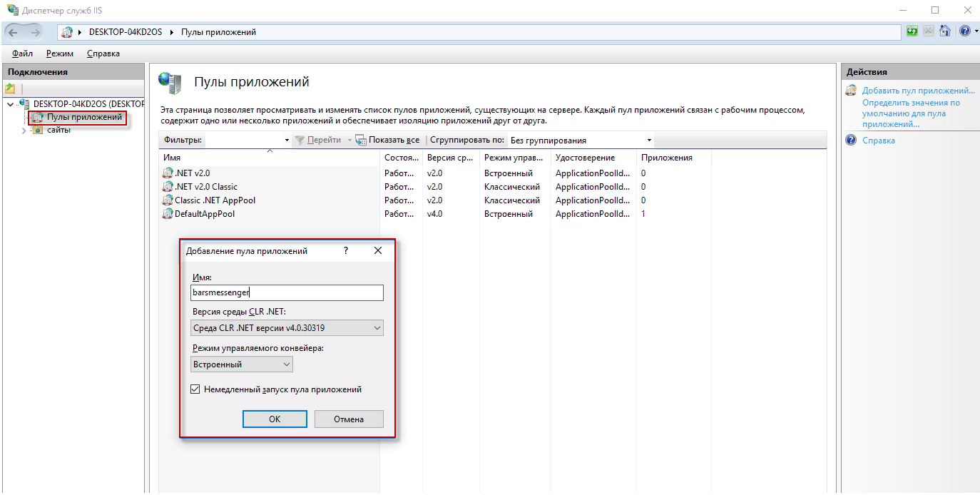
Task: Click the help question mark icon top-right
Action: [x=964, y=31]
